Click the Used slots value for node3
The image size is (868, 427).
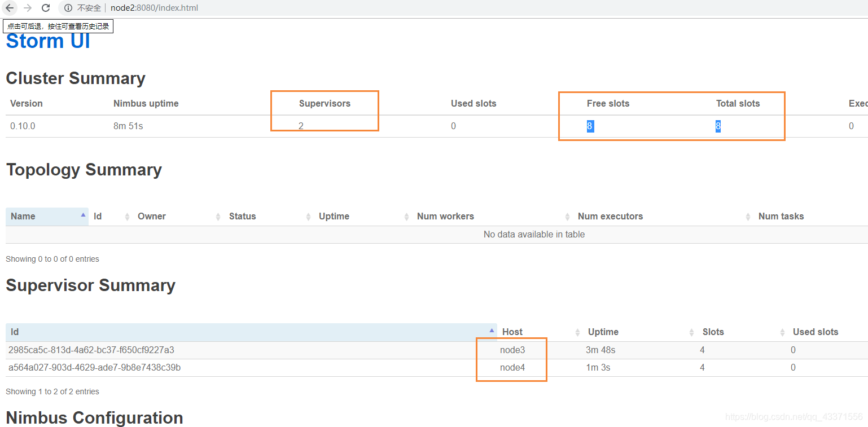(x=793, y=350)
